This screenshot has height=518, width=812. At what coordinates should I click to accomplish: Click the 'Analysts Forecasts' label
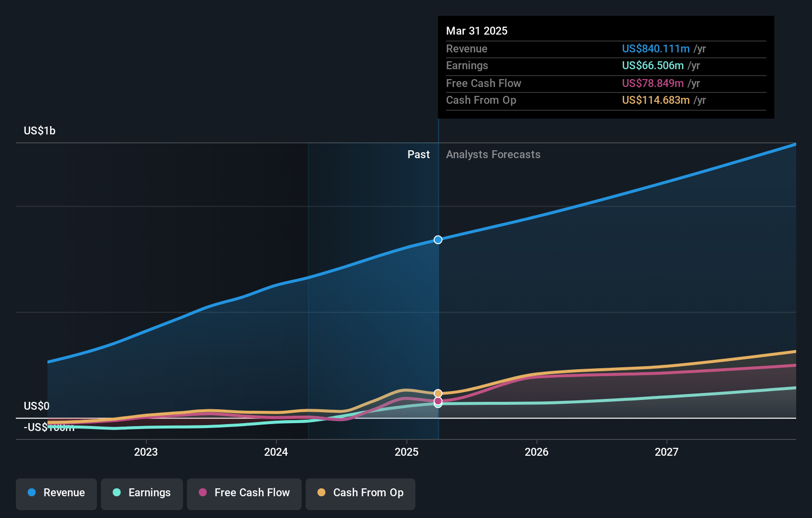[493, 154]
